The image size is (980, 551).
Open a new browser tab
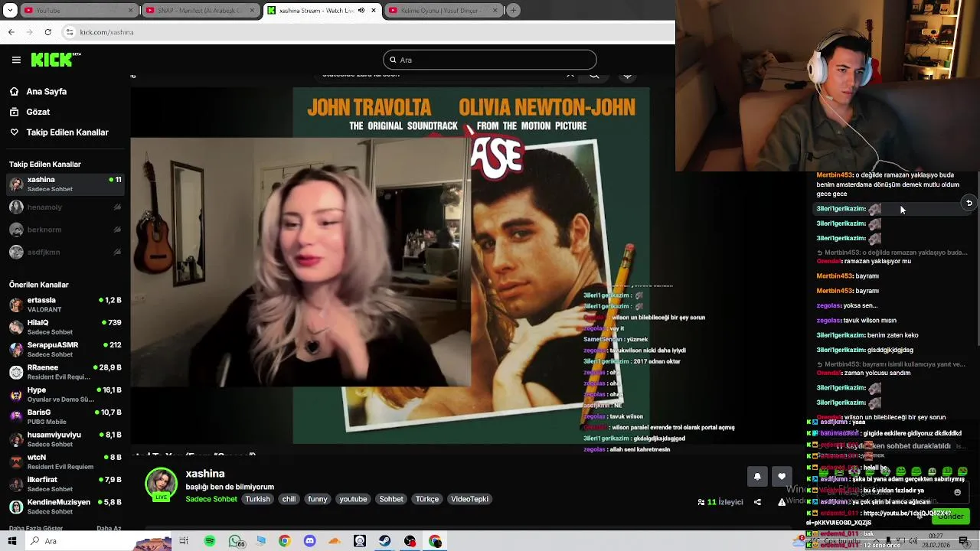coord(513,11)
